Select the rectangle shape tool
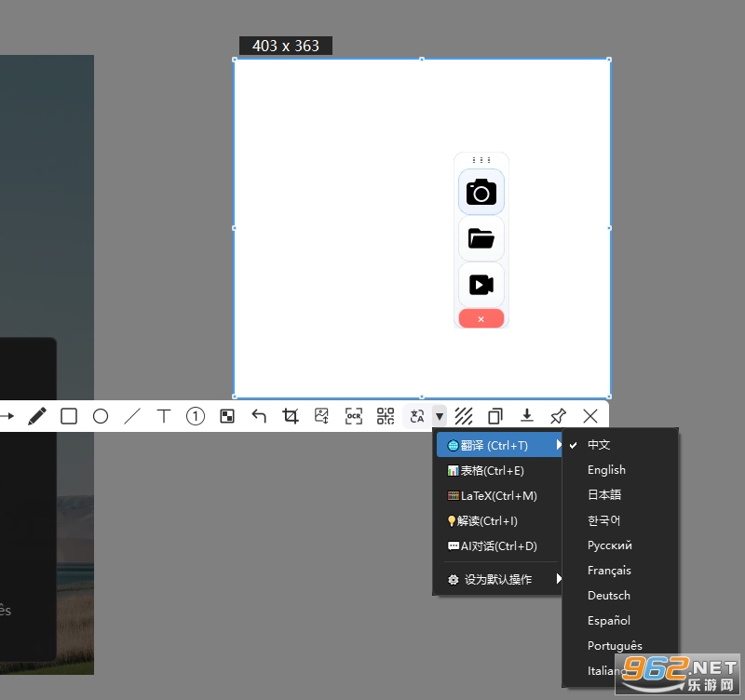Image resolution: width=745 pixels, height=700 pixels. pos(69,416)
